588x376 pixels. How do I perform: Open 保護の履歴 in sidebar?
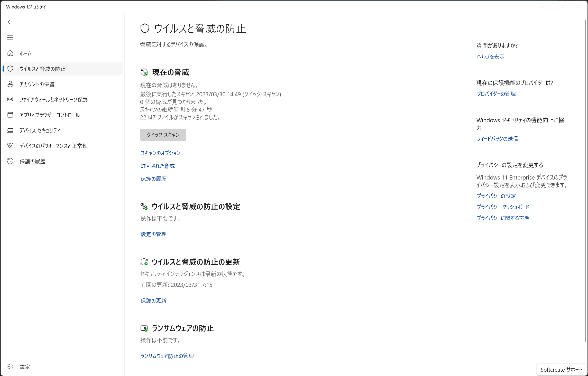[62, 161]
